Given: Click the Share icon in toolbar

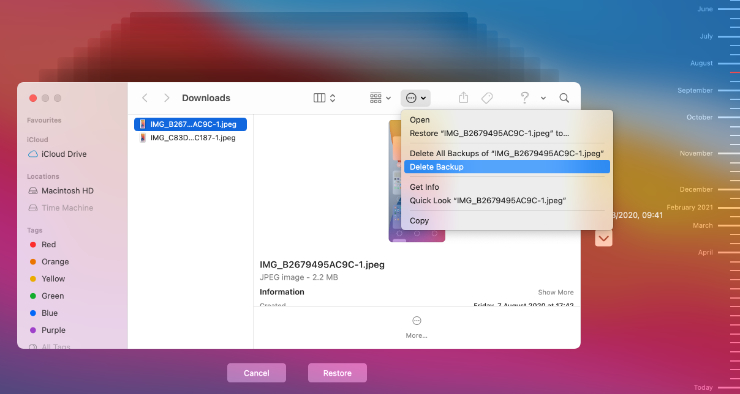Looking at the screenshot, I should pos(463,98).
